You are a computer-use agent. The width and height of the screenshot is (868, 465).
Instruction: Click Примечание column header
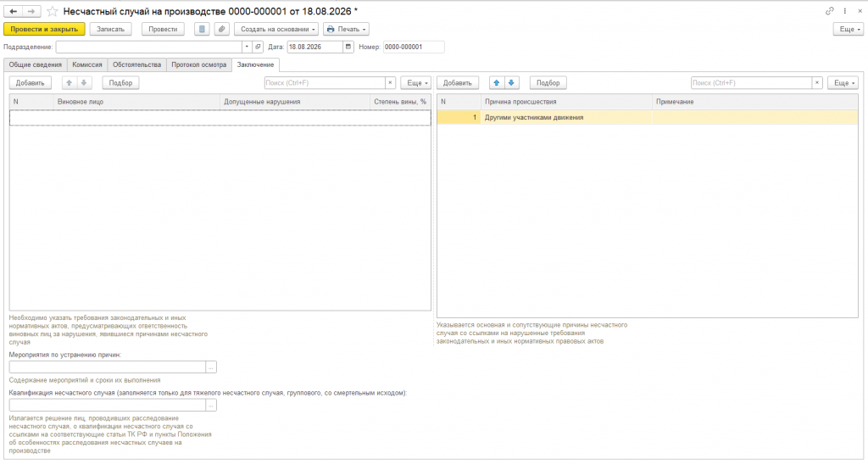(755, 102)
